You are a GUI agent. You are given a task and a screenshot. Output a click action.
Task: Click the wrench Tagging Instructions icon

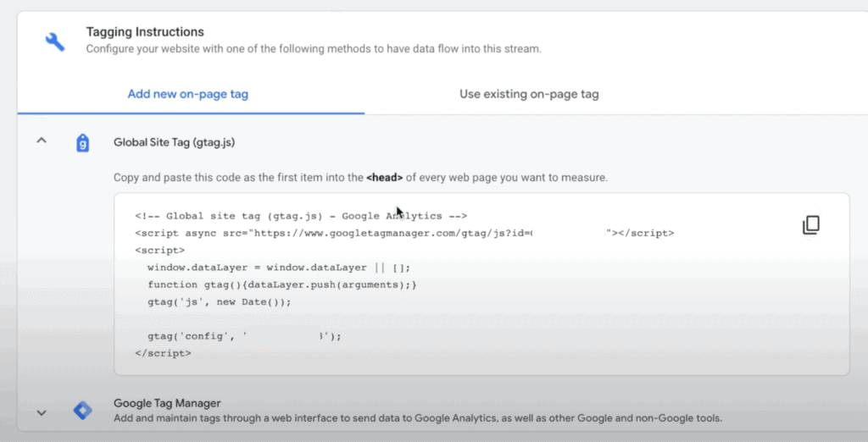coord(55,42)
